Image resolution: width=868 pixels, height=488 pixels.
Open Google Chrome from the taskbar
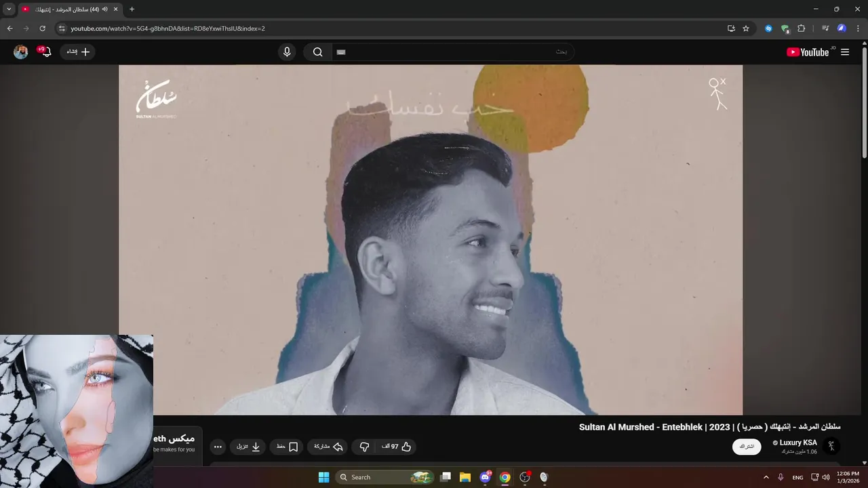click(x=505, y=477)
